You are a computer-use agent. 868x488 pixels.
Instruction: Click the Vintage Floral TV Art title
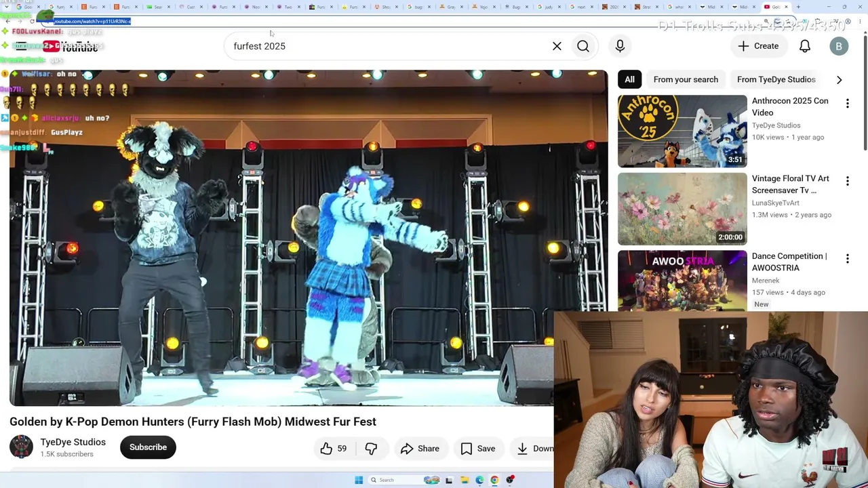pos(791,184)
